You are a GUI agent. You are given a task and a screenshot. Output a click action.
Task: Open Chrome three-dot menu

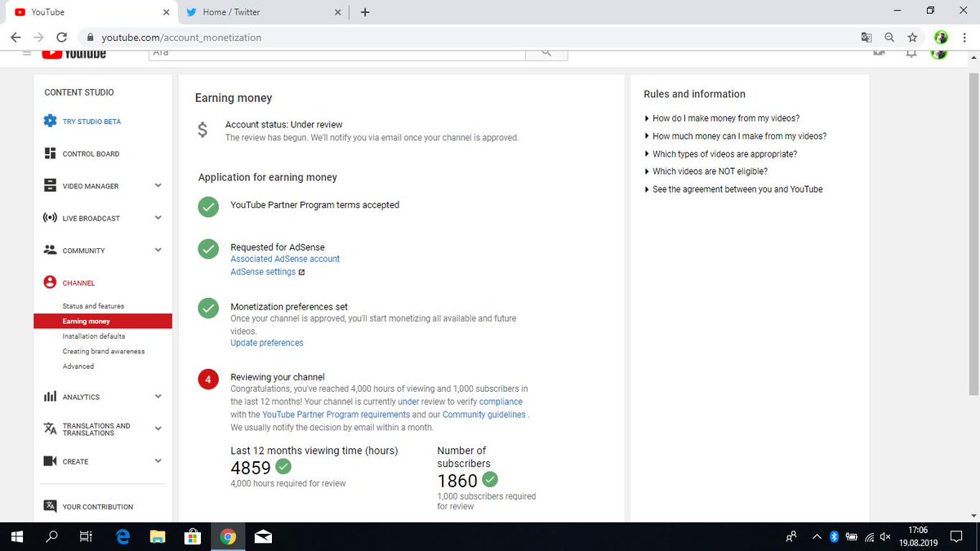click(964, 38)
